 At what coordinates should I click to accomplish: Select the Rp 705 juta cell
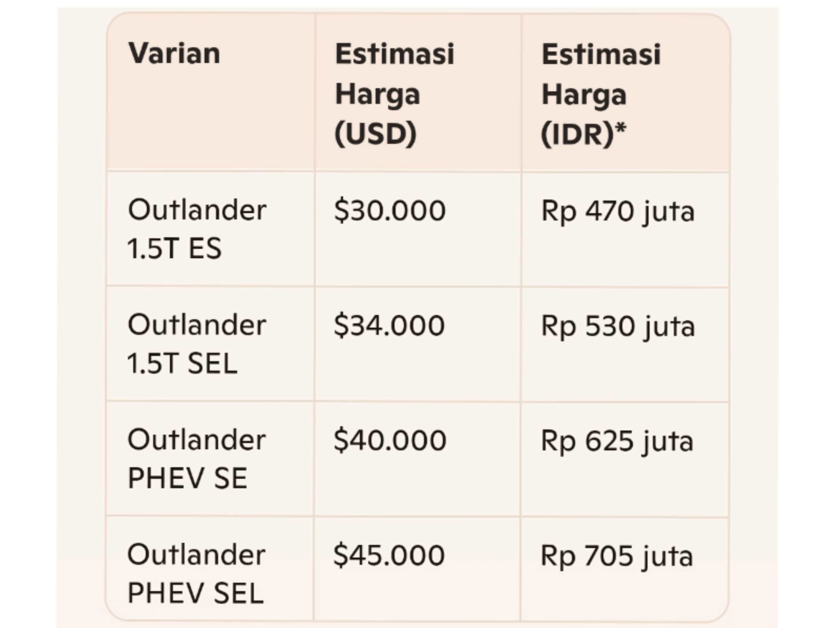[617, 557]
